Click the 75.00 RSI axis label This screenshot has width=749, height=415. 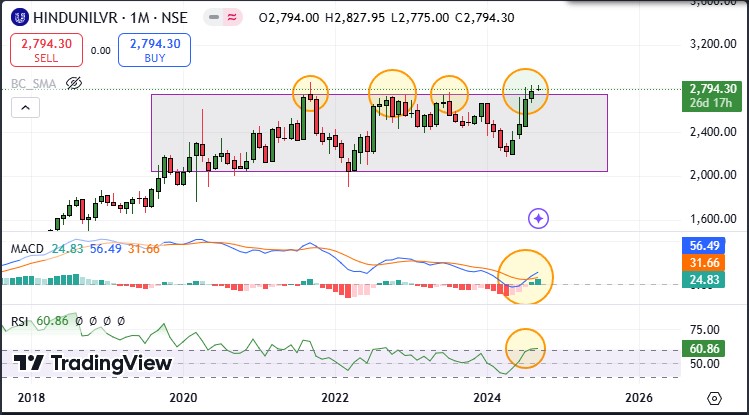tap(705, 330)
